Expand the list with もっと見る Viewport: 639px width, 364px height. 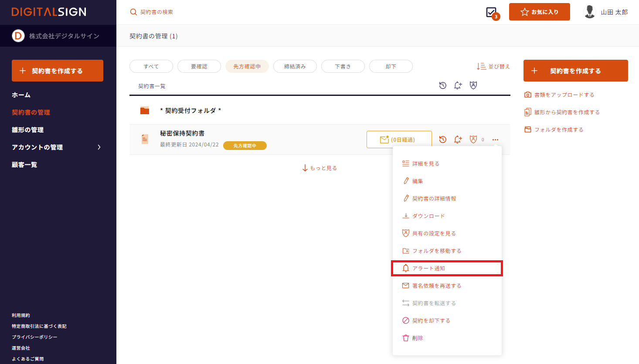pyautogui.click(x=319, y=168)
